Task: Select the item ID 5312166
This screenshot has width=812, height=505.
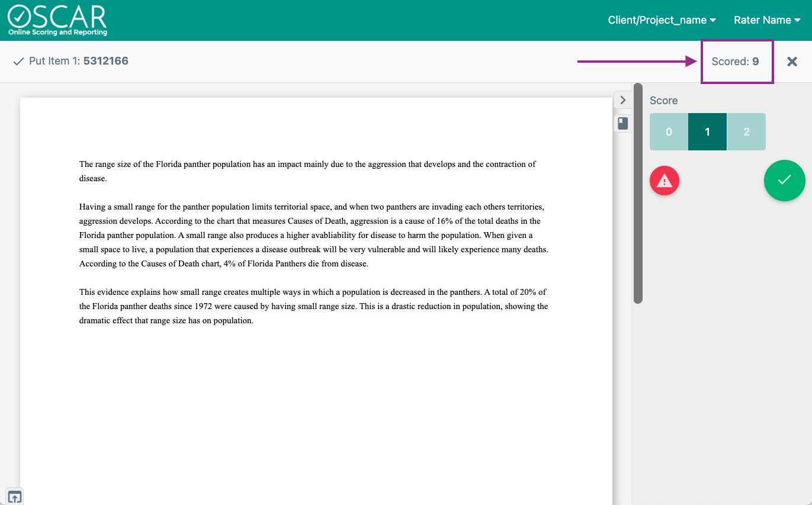Action: click(105, 61)
